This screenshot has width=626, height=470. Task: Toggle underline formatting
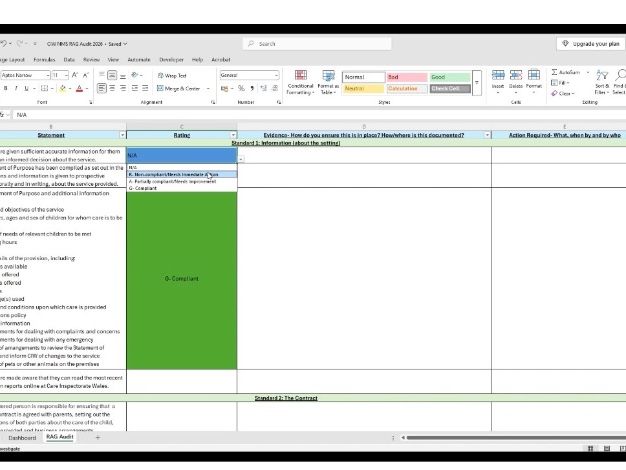click(26, 88)
